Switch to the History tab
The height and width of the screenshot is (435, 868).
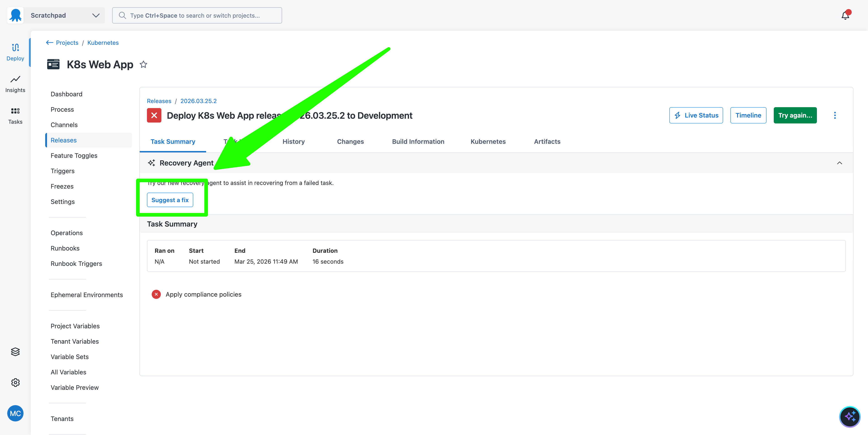point(293,142)
